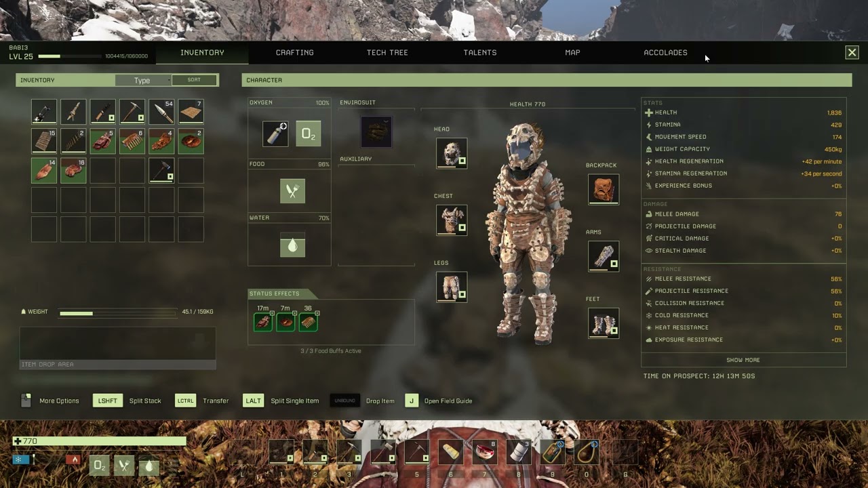Open the Crafting tab
The height and width of the screenshot is (488, 868).
coord(295,52)
